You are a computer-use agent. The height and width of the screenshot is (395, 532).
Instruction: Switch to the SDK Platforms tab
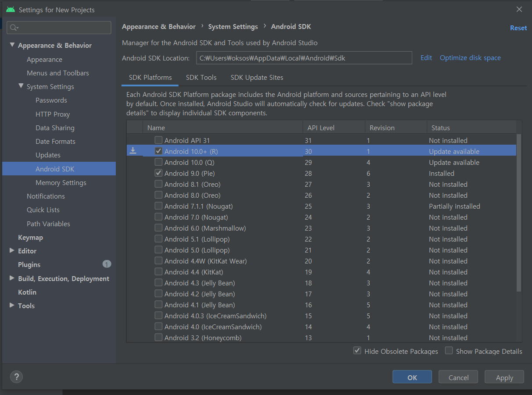150,78
